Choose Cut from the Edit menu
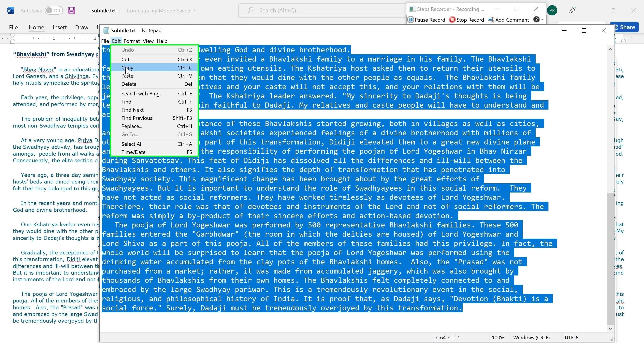 point(155,59)
